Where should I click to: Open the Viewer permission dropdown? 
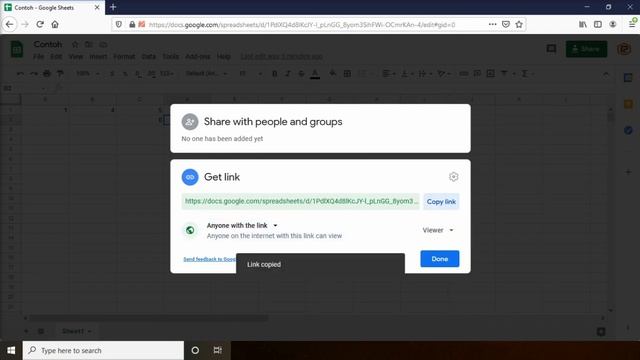click(x=438, y=230)
